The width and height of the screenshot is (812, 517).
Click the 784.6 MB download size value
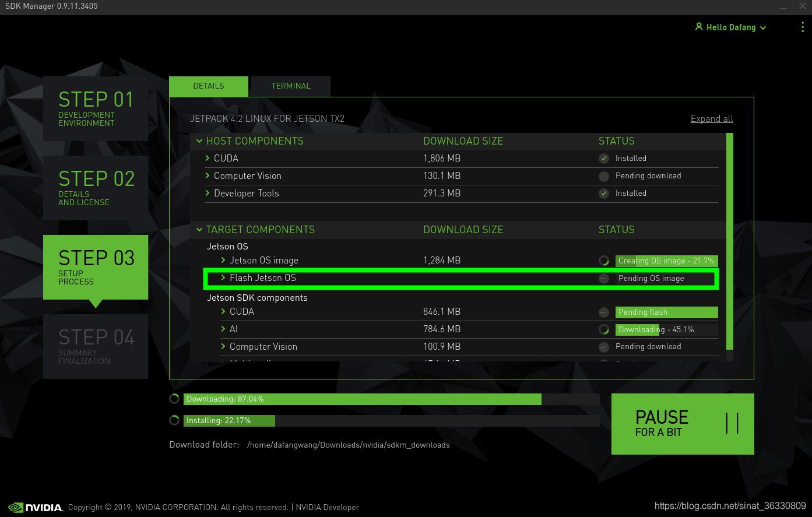click(442, 329)
